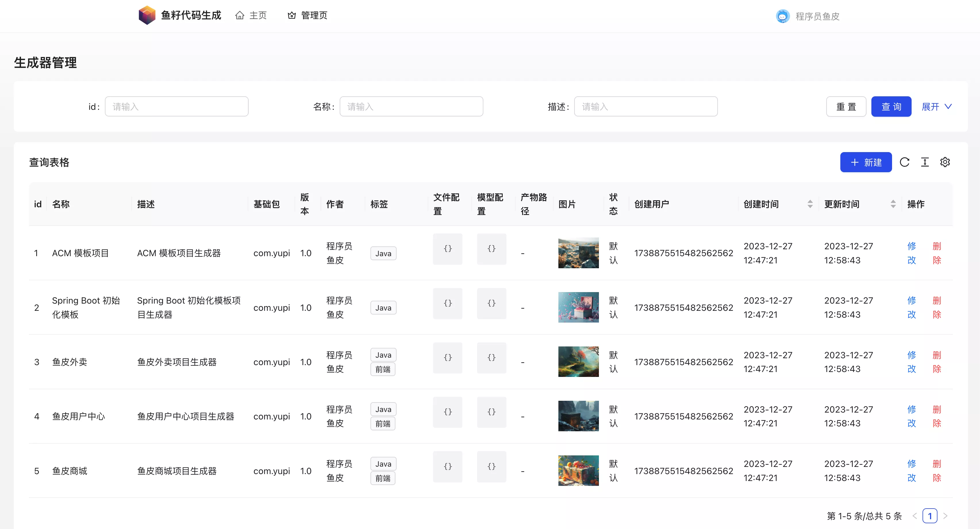This screenshot has height=529, width=980.
Task: Open 模型配置 JSON icon for 鱼皮用户中心
Action: [491, 412]
